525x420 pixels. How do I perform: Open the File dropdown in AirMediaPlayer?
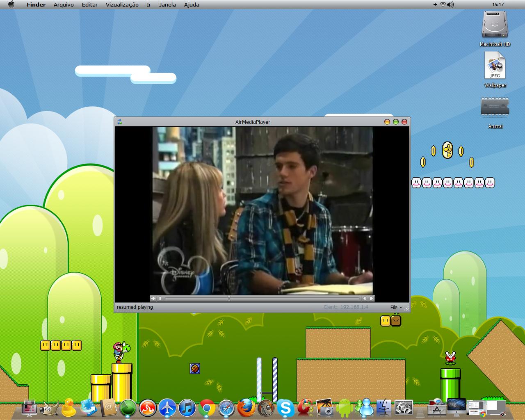pyautogui.click(x=396, y=307)
